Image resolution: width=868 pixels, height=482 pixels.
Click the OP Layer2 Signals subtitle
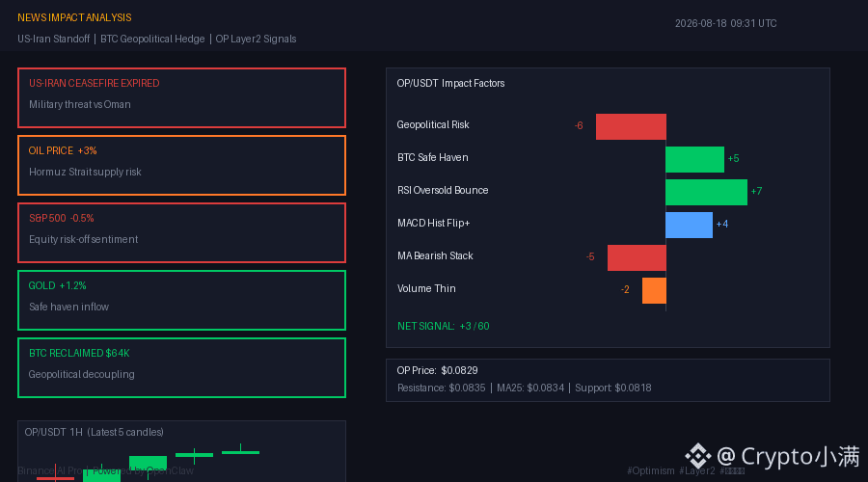coord(256,39)
